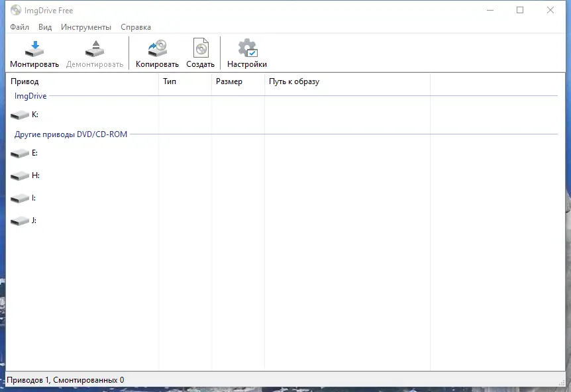The height and width of the screenshot is (392, 571).
Task: Select the E: drive icon
Action: point(20,153)
